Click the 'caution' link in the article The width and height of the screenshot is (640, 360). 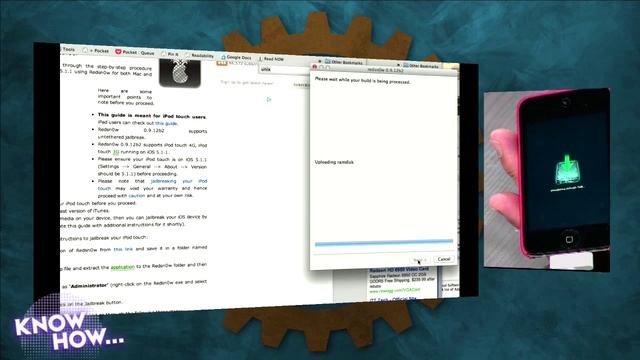pos(137,196)
